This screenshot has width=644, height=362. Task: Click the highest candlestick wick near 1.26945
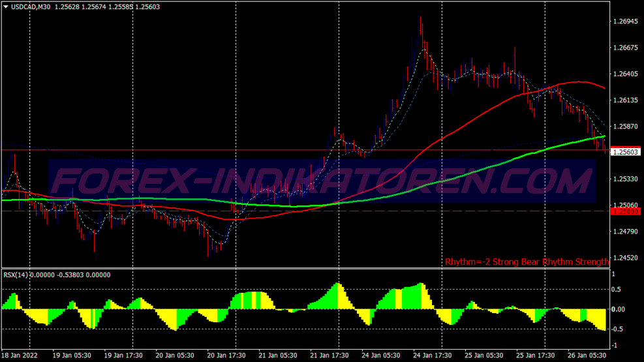[x=420, y=18]
